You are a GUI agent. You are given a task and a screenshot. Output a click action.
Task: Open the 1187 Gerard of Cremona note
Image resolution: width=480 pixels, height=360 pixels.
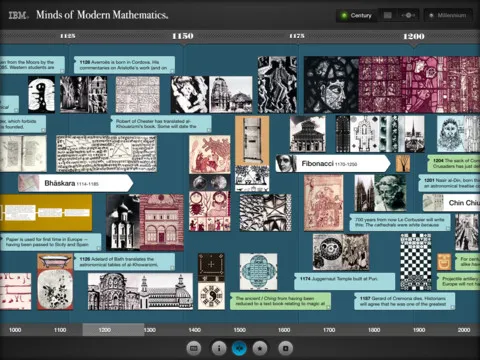pos(405,301)
